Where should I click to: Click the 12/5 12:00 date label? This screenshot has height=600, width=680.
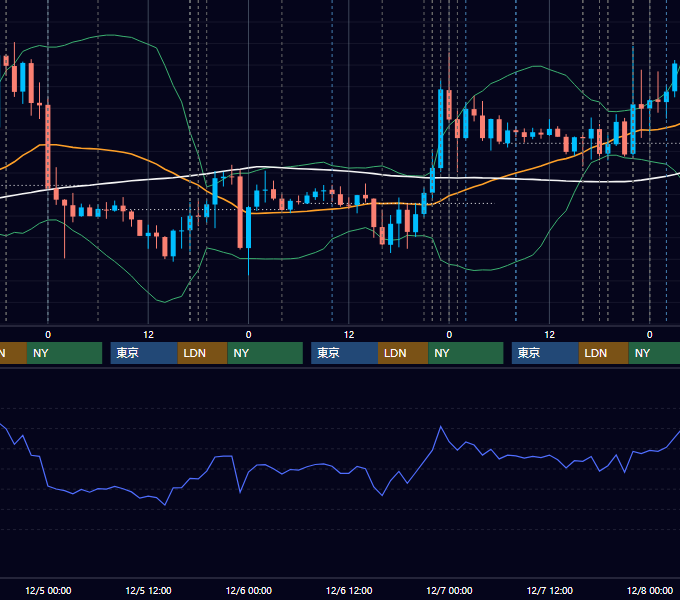point(148,590)
